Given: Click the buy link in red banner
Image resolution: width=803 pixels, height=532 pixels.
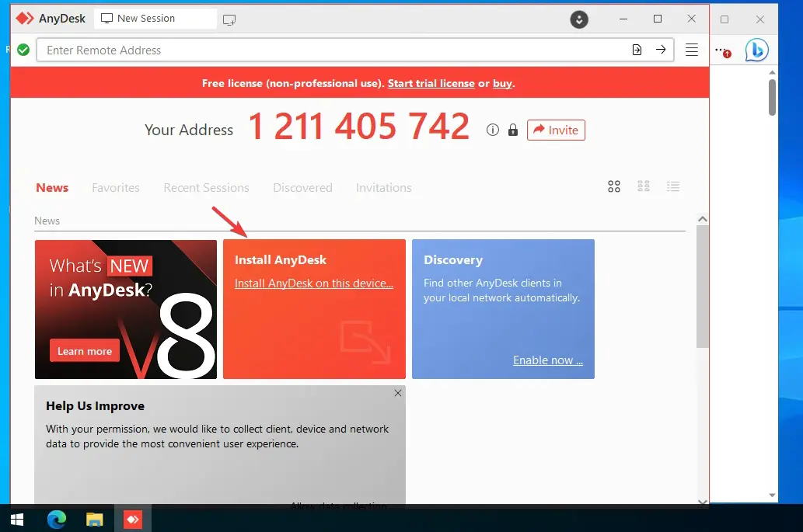Looking at the screenshot, I should [x=502, y=83].
